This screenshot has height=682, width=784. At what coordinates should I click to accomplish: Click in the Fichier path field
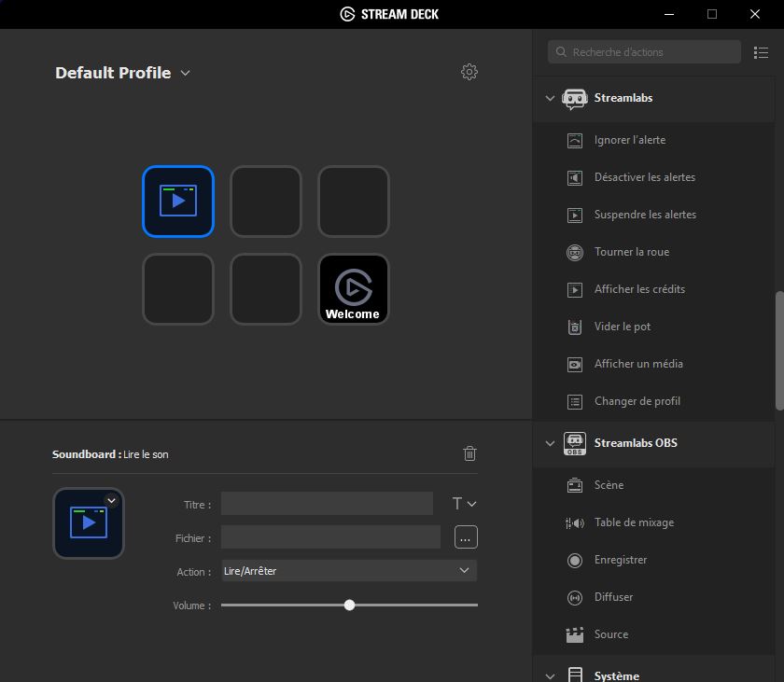point(330,537)
